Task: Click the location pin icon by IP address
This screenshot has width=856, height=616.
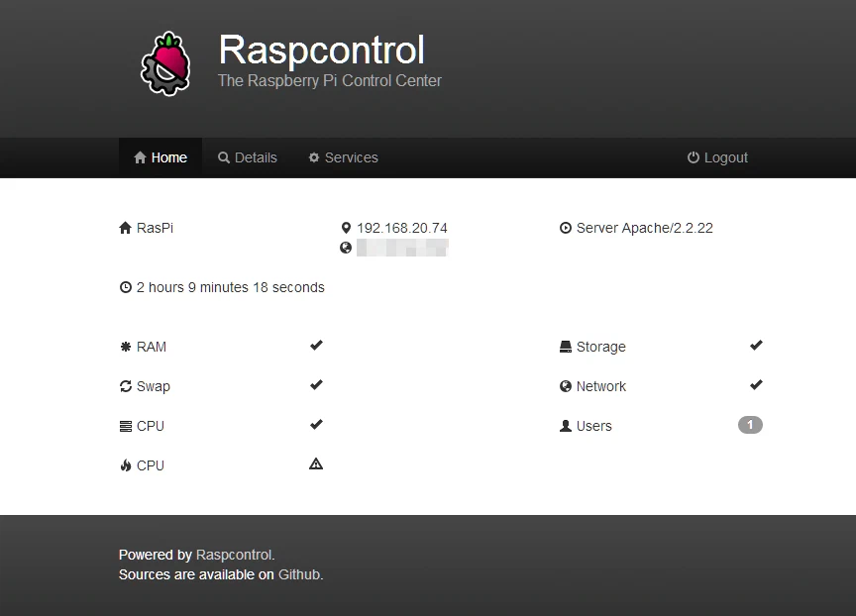Action: tap(346, 228)
